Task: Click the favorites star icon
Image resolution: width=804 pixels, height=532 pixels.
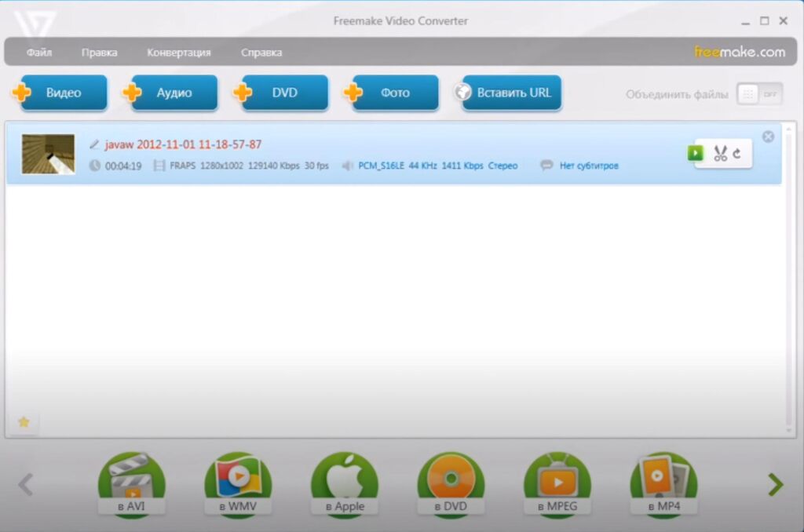Action: (x=24, y=422)
